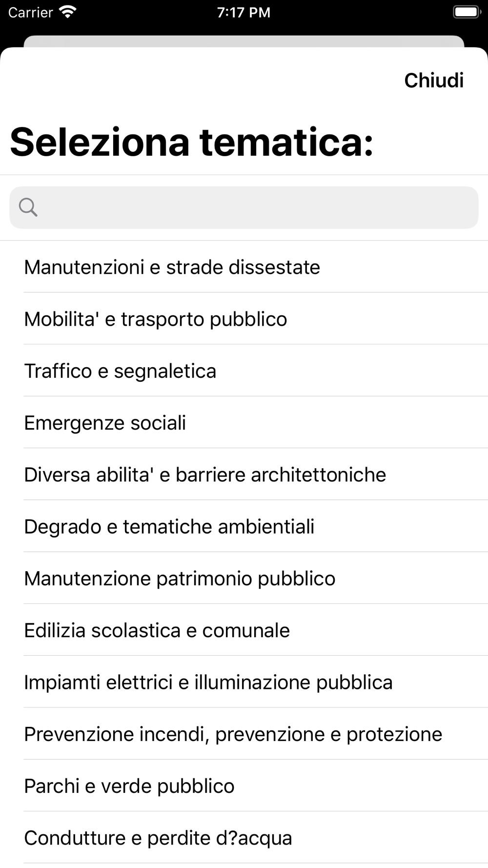
Task: Select Manutenzione patrimonio pubblico
Action: [x=244, y=578]
